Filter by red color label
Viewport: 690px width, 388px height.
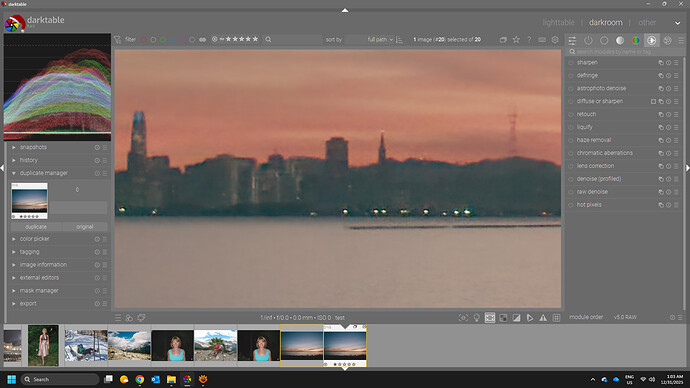coord(143,40)
